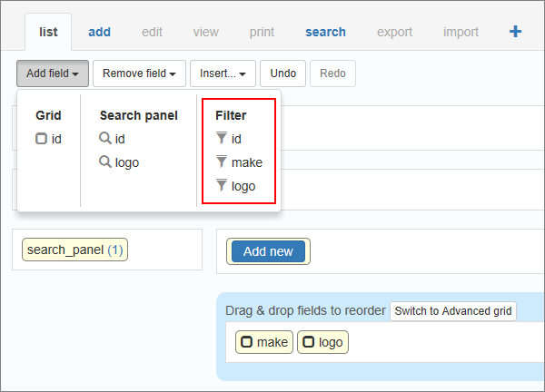Click the magnifier icon beside Search panel logo
This screenshot has height=392, width=545.
[x=105, y=162]
